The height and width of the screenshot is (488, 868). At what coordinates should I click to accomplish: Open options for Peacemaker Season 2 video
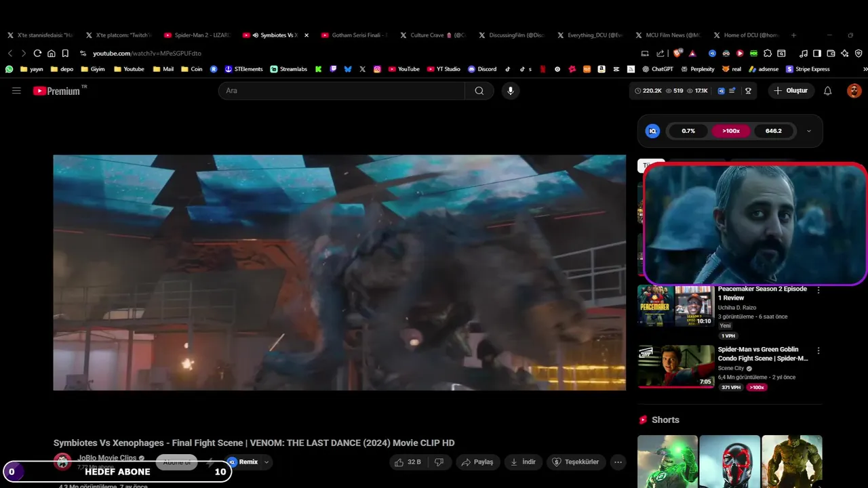818,290
